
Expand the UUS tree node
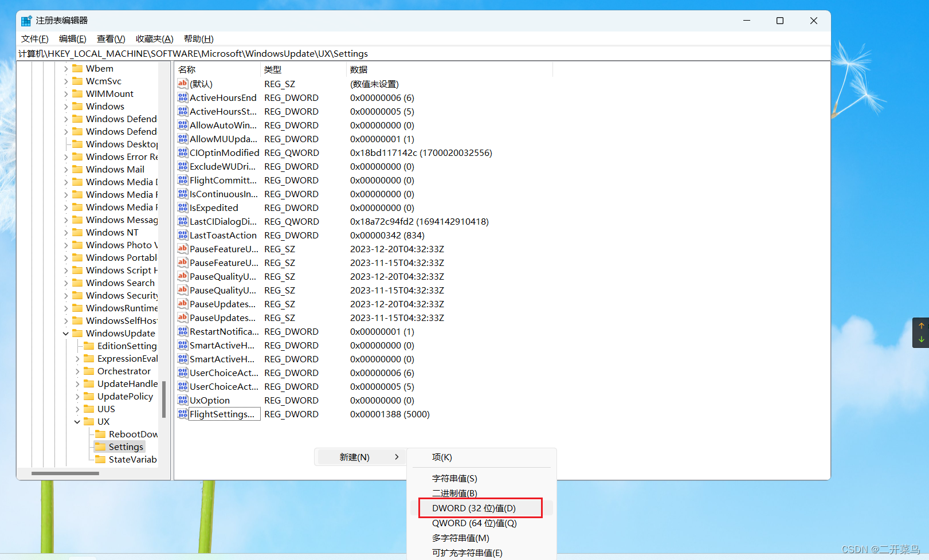tap(77, 409)
